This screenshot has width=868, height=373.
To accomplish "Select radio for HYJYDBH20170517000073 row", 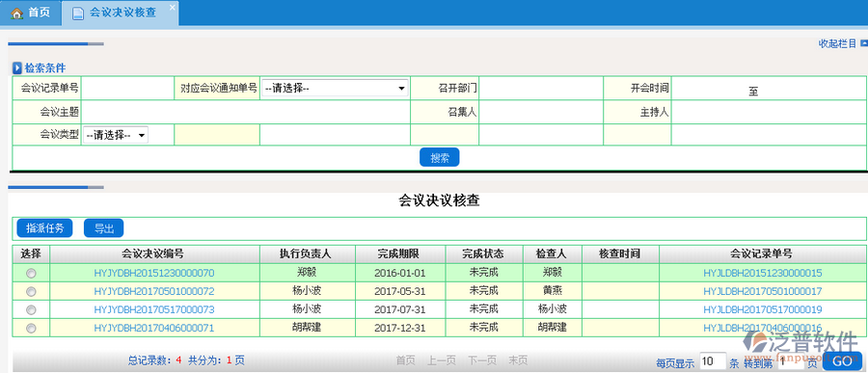I will [x=31, y=310].
